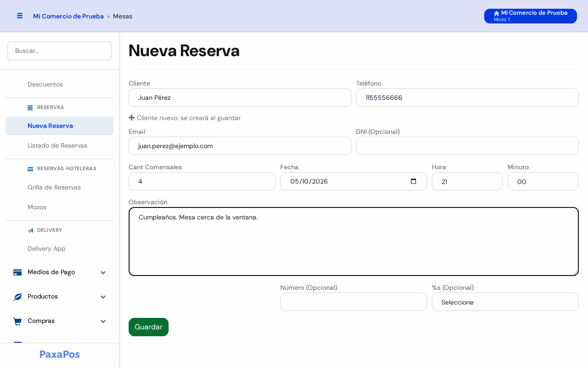588x368 pixels.
Task: Click the Buscar search field
Action: [x=59, y=51]
